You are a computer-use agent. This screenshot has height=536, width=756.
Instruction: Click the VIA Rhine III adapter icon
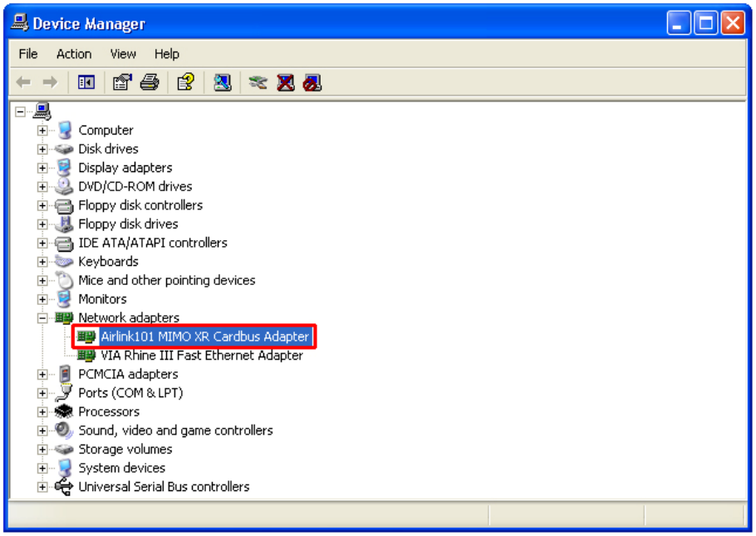coord(86,355)
